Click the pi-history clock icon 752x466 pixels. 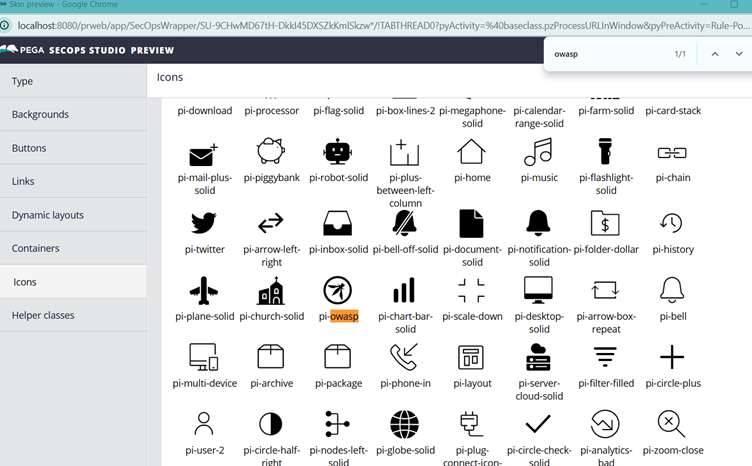coord(672,223)
